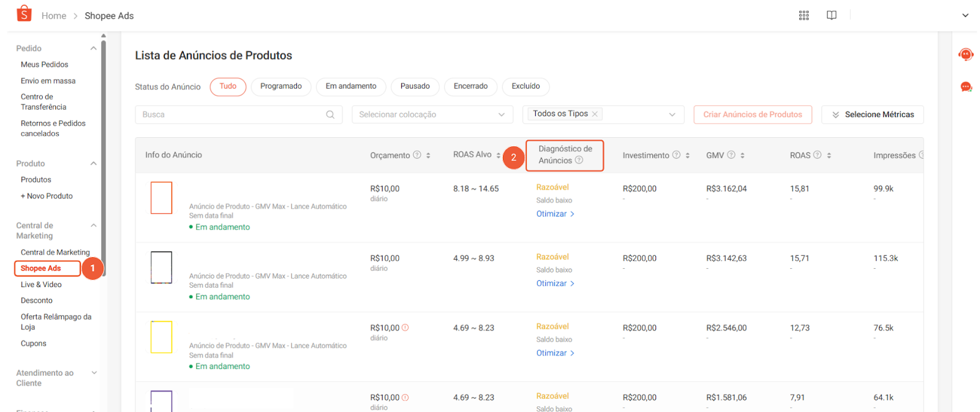This screenshot has height=412, width=980.
Task: Click the yellow-bordered product thumbnail
Action: tap(162, 337)
